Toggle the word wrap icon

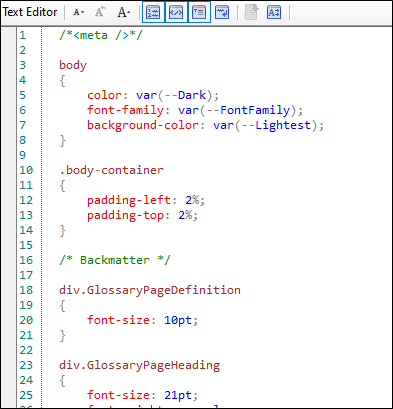(x=222, y=12)
